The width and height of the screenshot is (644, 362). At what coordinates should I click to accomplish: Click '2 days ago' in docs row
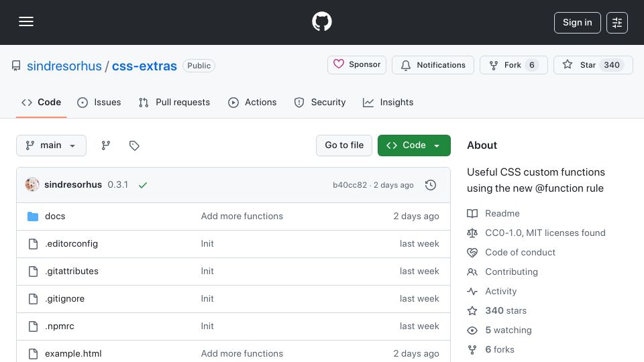(416, 217)
